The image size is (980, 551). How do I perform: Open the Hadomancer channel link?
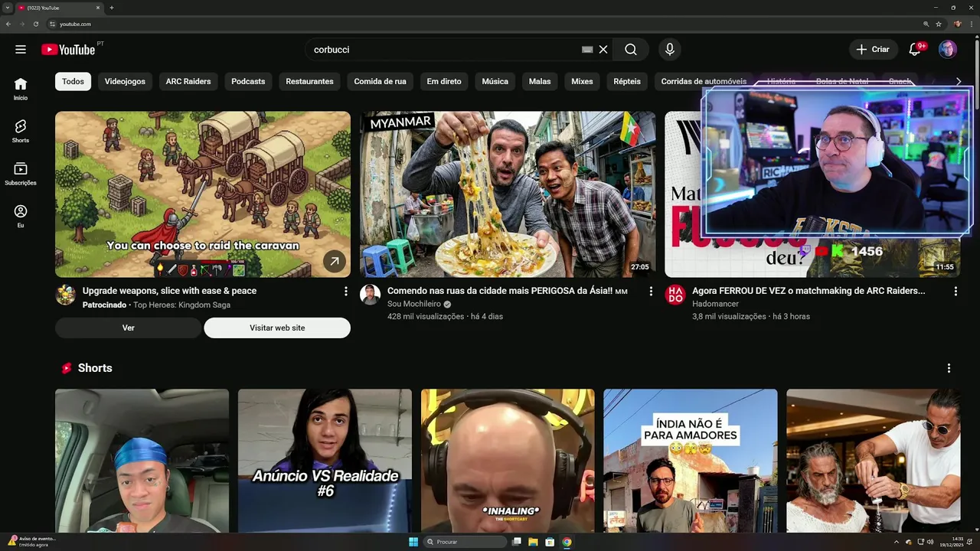click(715, 304)
